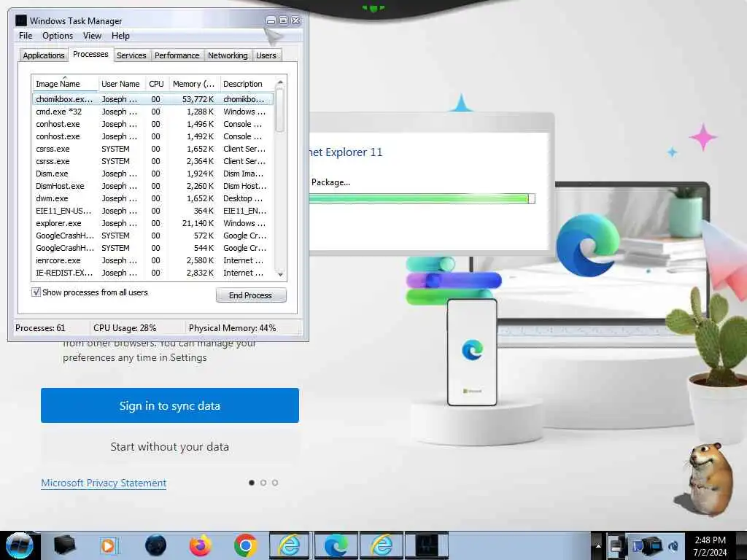This screenshot has height=560, width=747.
Task: Sort processes by User Name column
Action: pyautogui.click(x=121, y=84)
